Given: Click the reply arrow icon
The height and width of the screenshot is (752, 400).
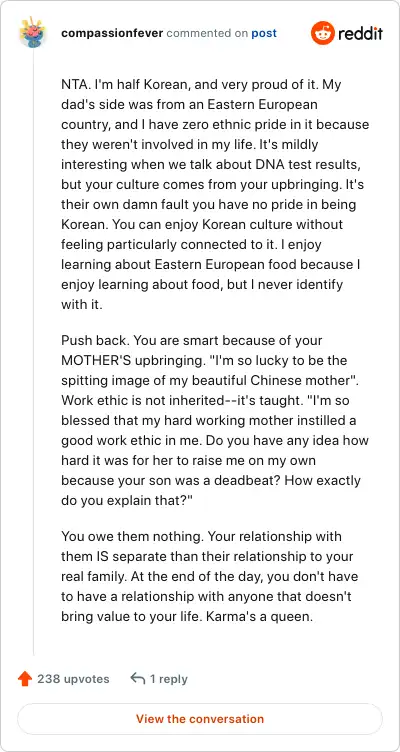Looking at the screenshot, I should coord(138,678).
